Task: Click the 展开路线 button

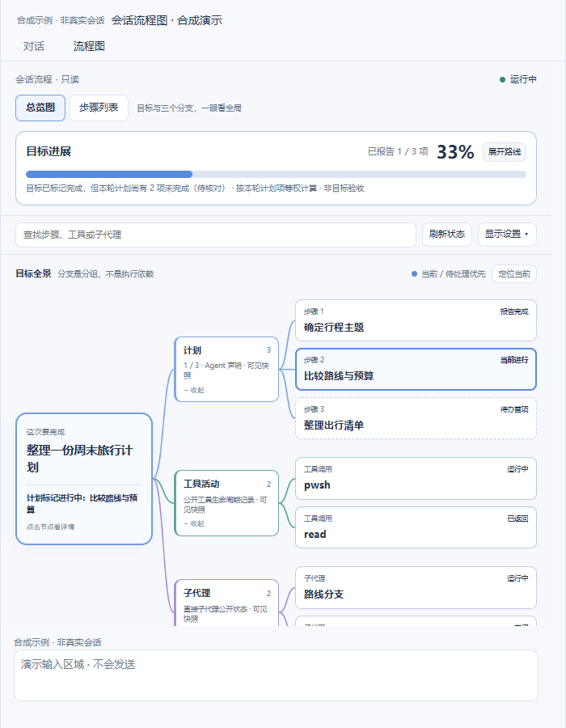Action: tap(505, 152)
